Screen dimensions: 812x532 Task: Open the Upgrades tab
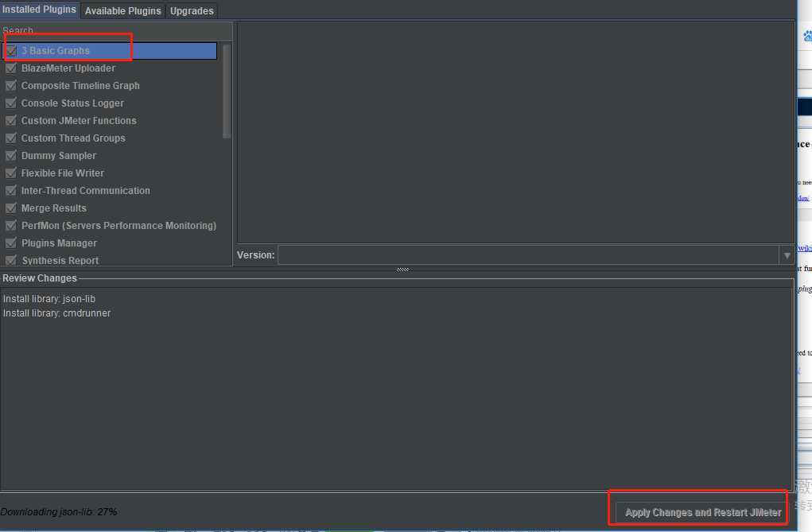coord(192,11)
